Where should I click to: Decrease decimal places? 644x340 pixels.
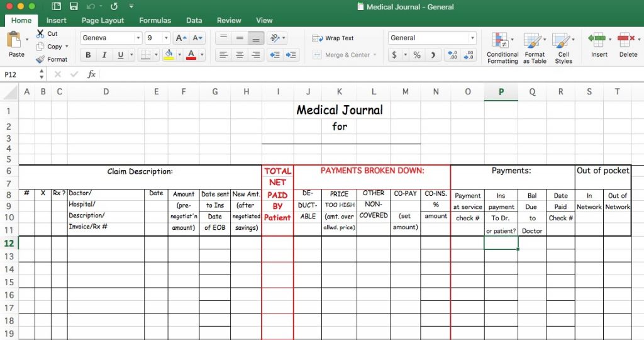[x=469, y=55]
